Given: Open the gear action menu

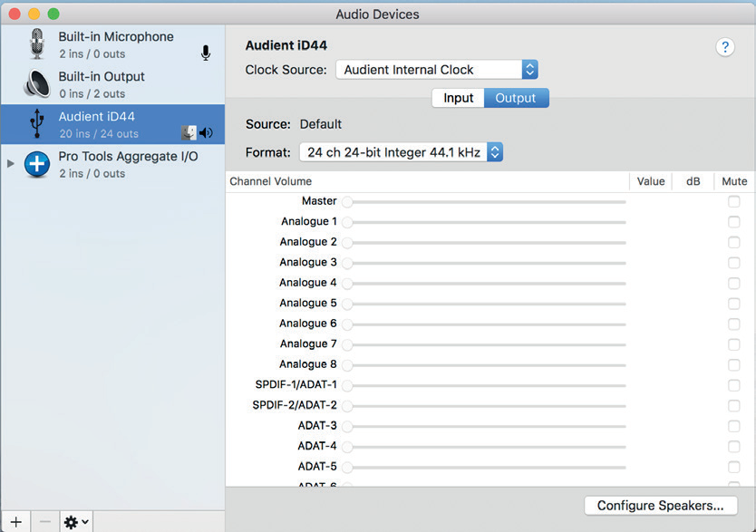Looking at the screenshot, I should 76,522.
